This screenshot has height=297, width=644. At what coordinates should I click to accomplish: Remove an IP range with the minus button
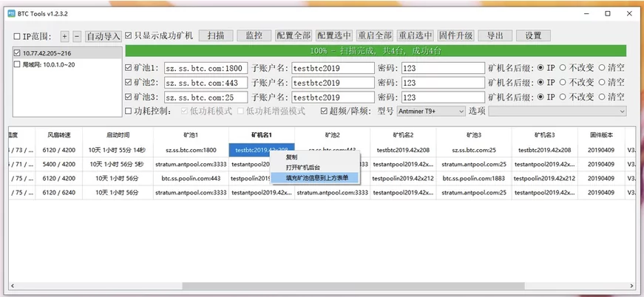pos(77,36)
